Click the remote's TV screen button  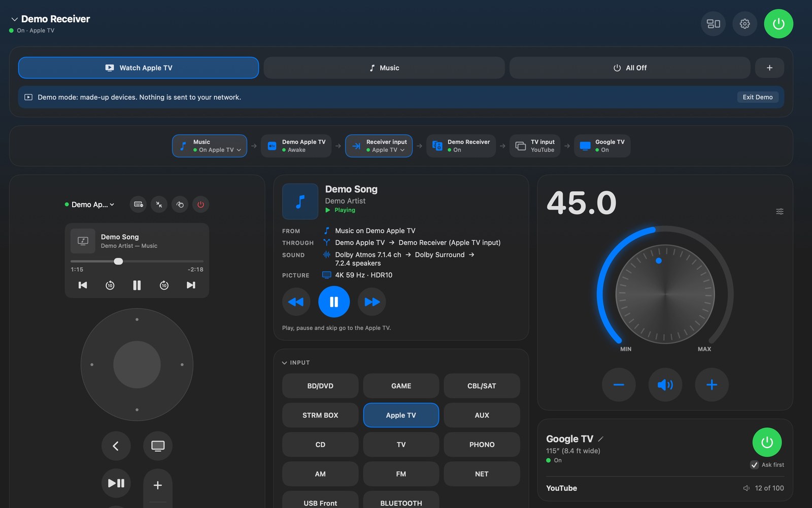pyautogui.click(x=158, y=446)
